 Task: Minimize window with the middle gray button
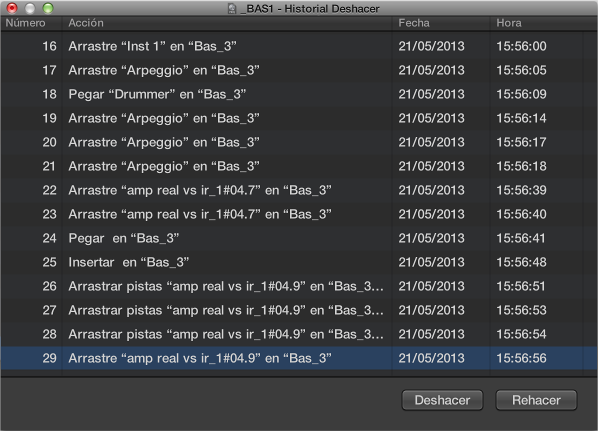coord(30,8)
